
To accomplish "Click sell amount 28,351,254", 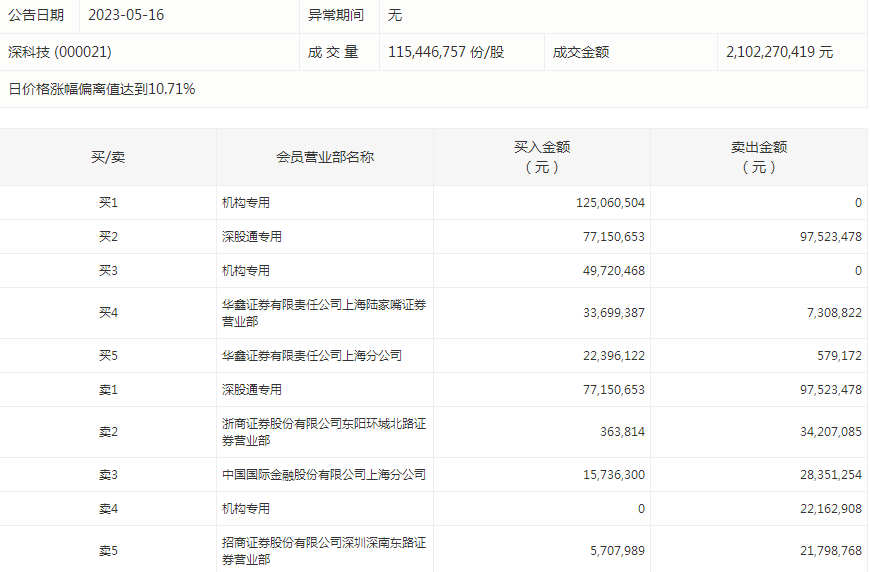I will [x=831, y=475].
